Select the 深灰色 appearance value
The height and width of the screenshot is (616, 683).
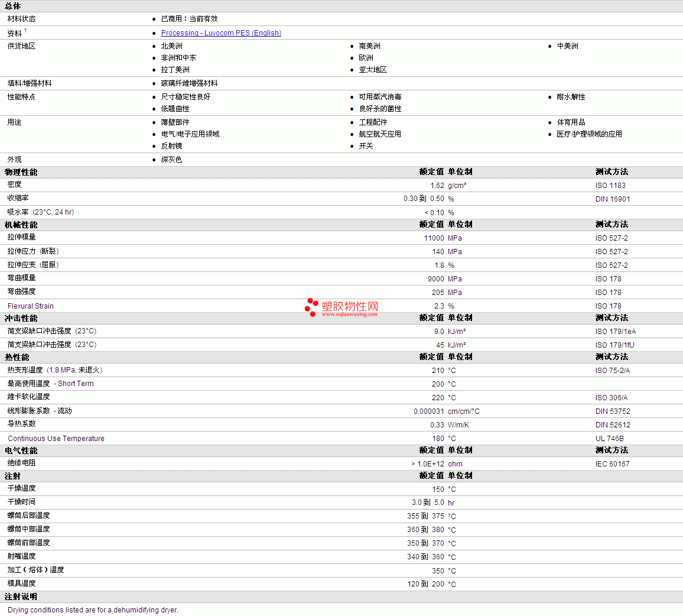click(x=171, y=160)
